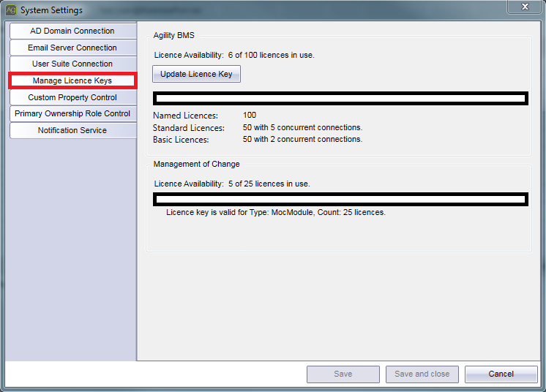Viewport: 546px width, 392px height.
Task: Close the System Settings window
Action: coord(525,7)
